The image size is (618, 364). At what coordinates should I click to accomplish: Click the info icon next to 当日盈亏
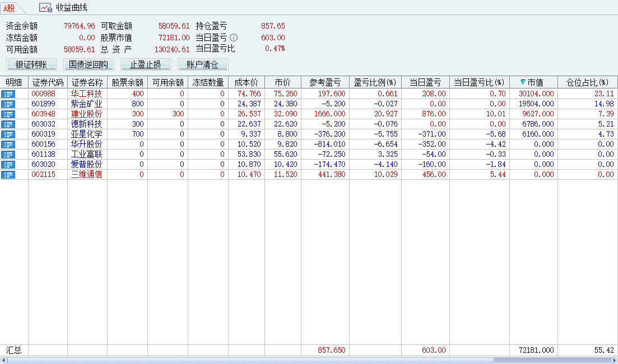tap(234, 38)
